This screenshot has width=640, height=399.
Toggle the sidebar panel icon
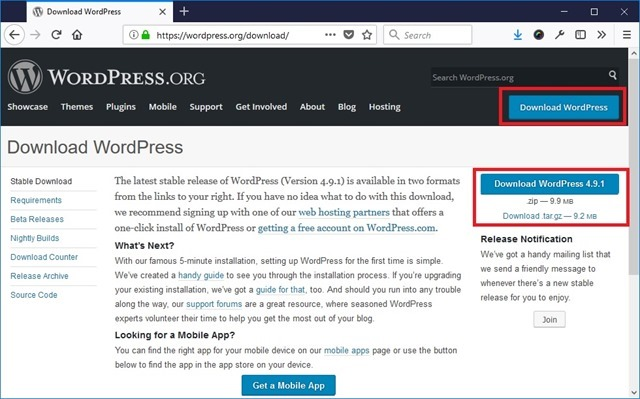tap(580, 35)
